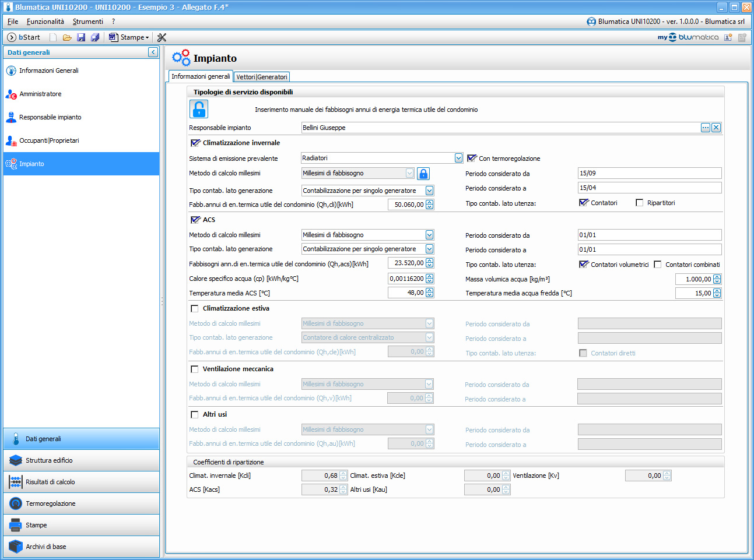
Task: Click the large unlock padlock icon
Action: [199, 109]
